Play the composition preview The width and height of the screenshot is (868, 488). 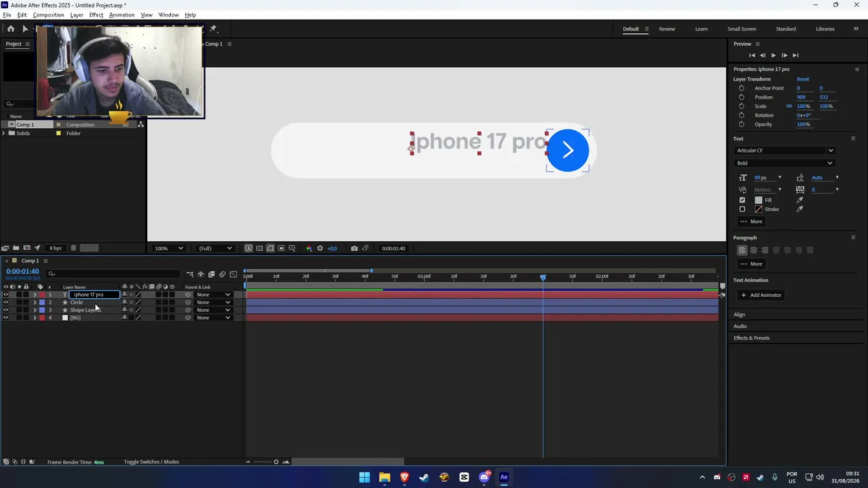[773, 55]
